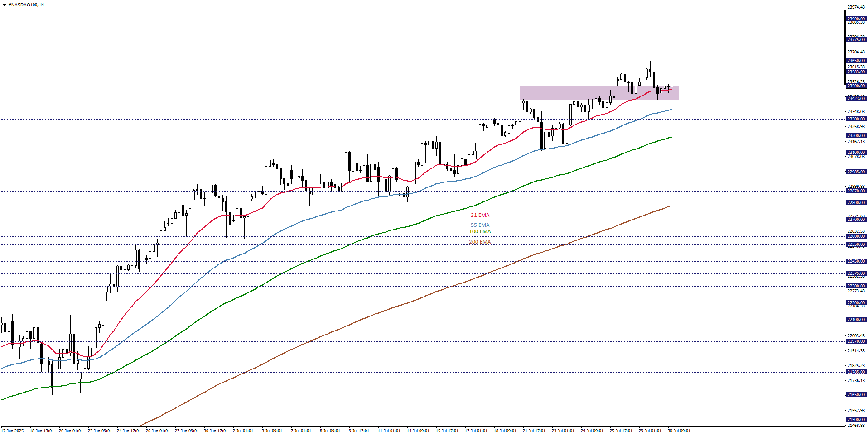Screen dimensions: 868x436
Task: Click the 22800.00 horizontal line price tag
Action: coord(856,203)
